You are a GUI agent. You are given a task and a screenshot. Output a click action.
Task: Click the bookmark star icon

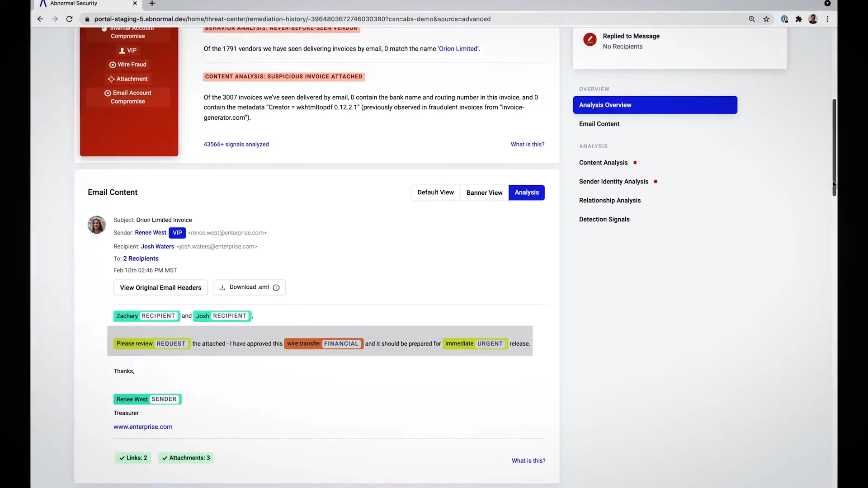click(x=766, y=19)
